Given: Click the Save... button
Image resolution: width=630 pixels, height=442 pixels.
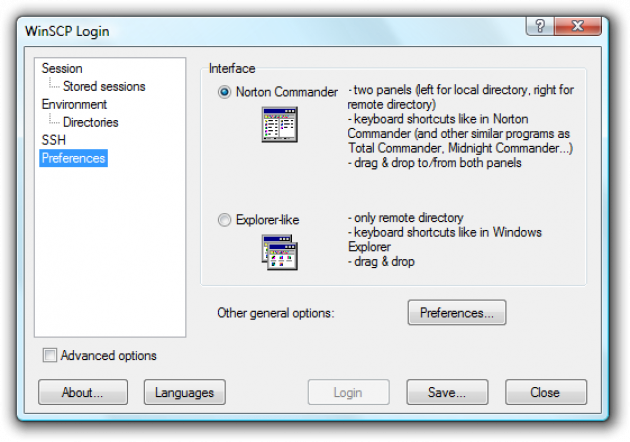Looking at the screenshot, I should click(447, 392).
